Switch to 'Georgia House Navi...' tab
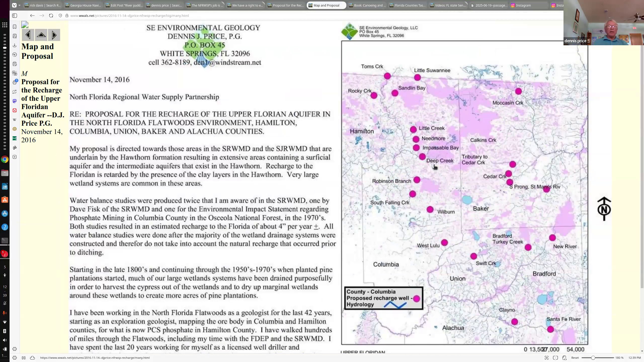The image size is (644, 362). (83, 5)
